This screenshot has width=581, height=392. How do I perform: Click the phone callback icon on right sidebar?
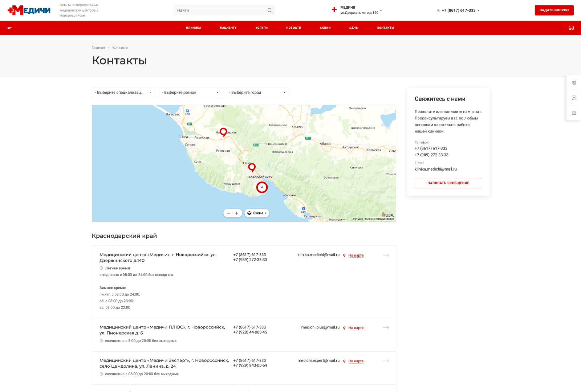(x=574, y=83)
